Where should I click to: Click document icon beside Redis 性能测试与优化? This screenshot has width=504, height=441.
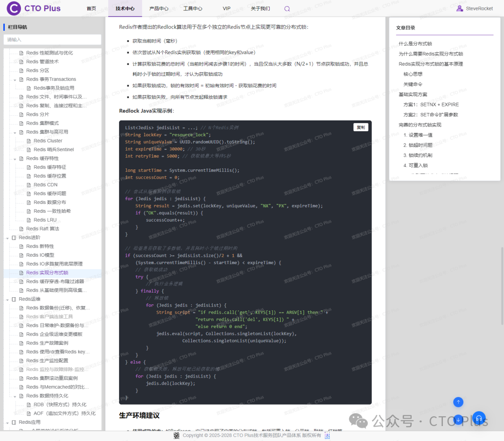pos(21,53)
